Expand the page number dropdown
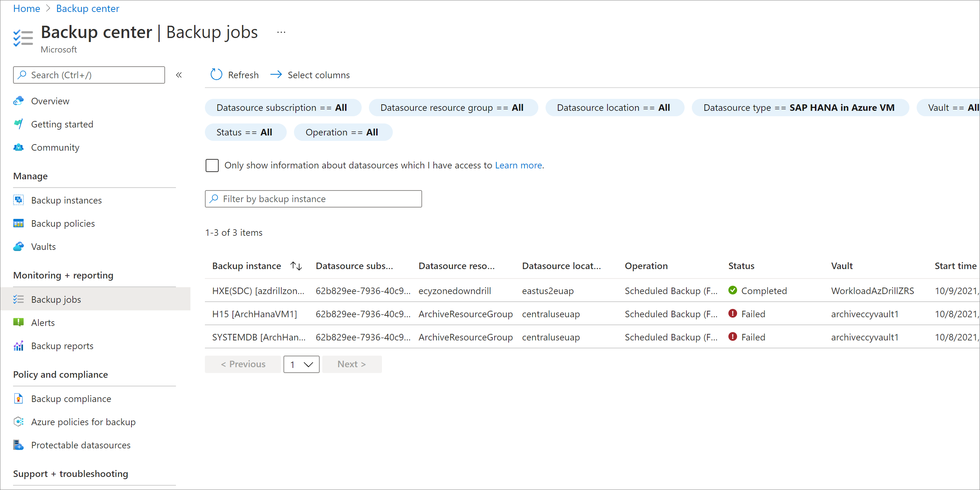This screenshot has height=490, width=980. (x=300, y=364)
